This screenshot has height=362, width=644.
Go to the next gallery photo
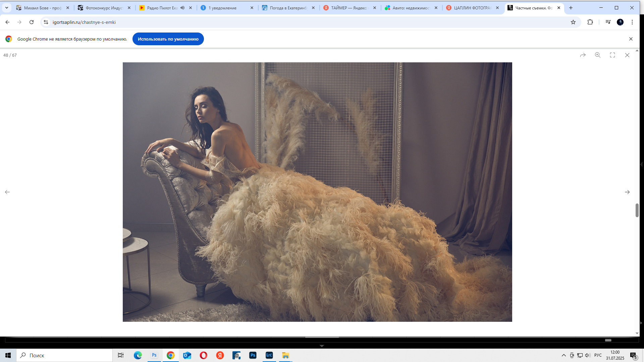point(627,192)
